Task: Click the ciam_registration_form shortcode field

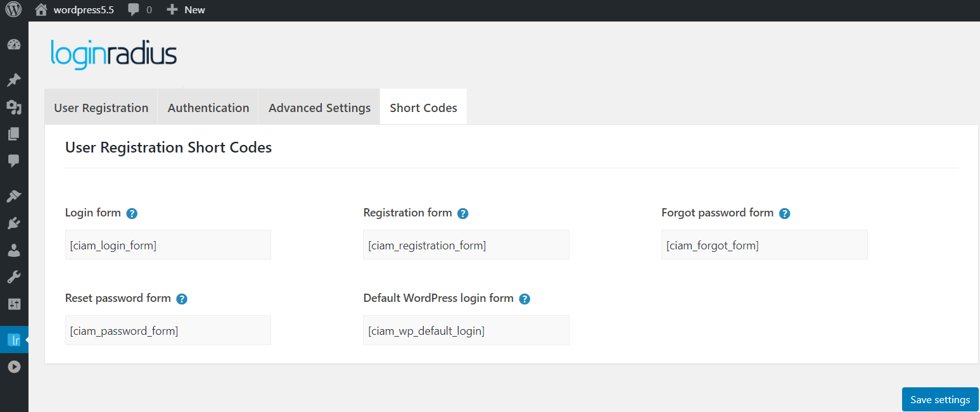Action: tap(466, 245)
